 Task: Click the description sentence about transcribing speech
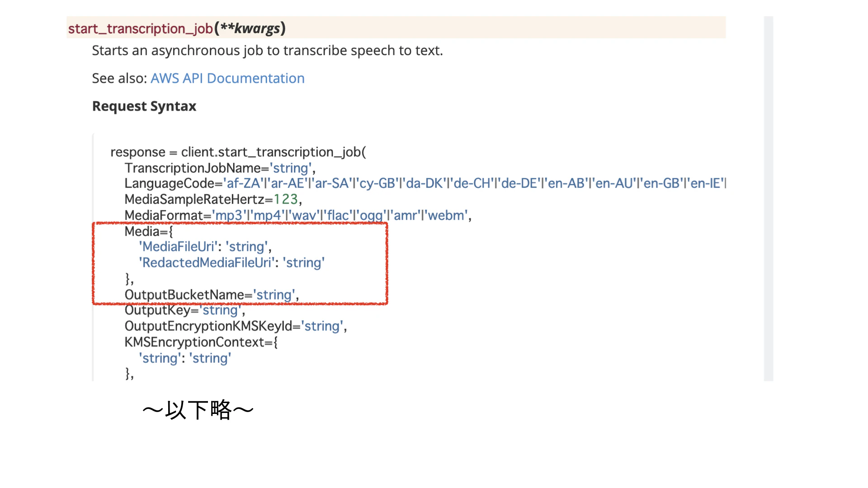[x=267, y=51]
